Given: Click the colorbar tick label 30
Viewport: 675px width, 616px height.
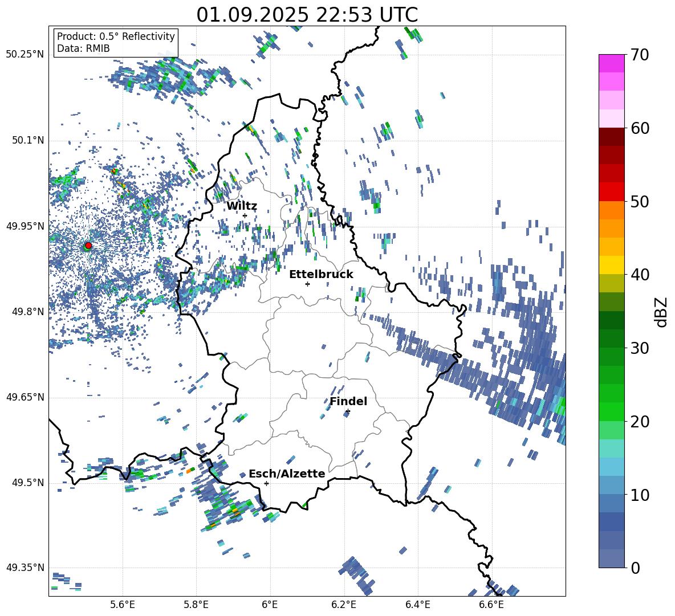Looking at the screenshot, I should pos(639,348).
